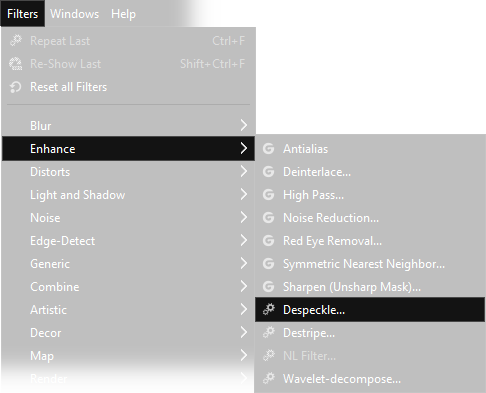
Task: Click GEGL icon beside Symmetric Nearest Neighbor
Action: tap(268, 264)
